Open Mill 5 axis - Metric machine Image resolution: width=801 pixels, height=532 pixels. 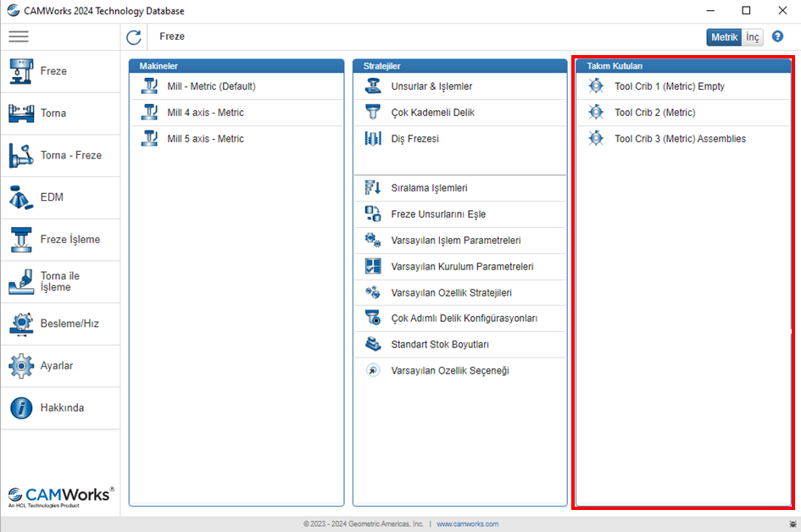(x=204, y=139)
